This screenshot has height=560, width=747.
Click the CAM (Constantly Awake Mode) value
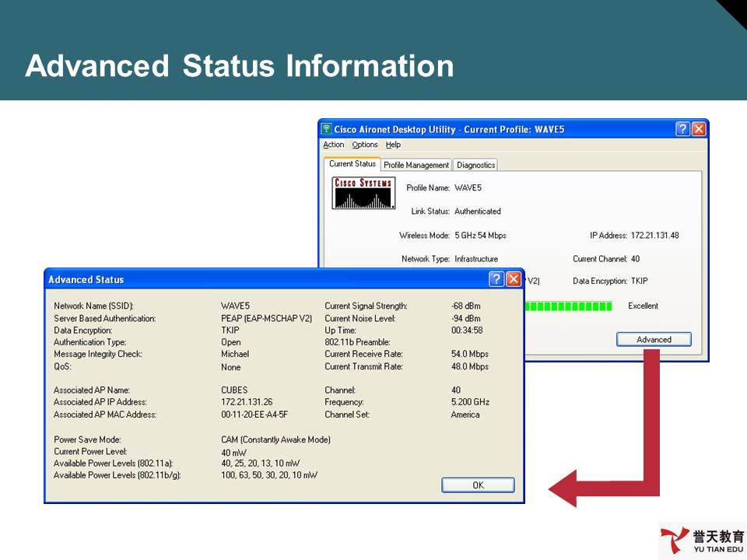coord(275,439)
